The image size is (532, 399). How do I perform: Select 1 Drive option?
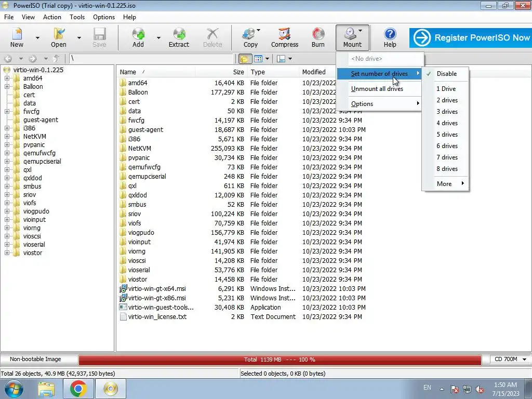pos(445,88)
